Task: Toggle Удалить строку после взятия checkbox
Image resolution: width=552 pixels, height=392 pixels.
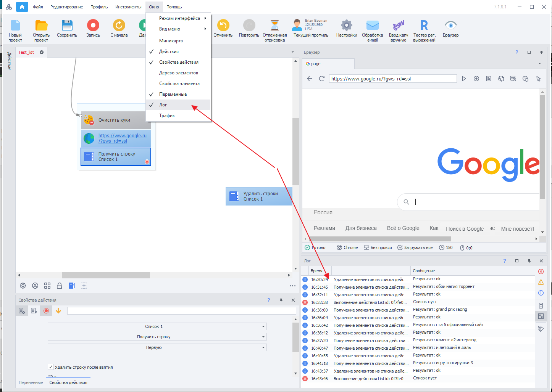Action: click(50, 367)
